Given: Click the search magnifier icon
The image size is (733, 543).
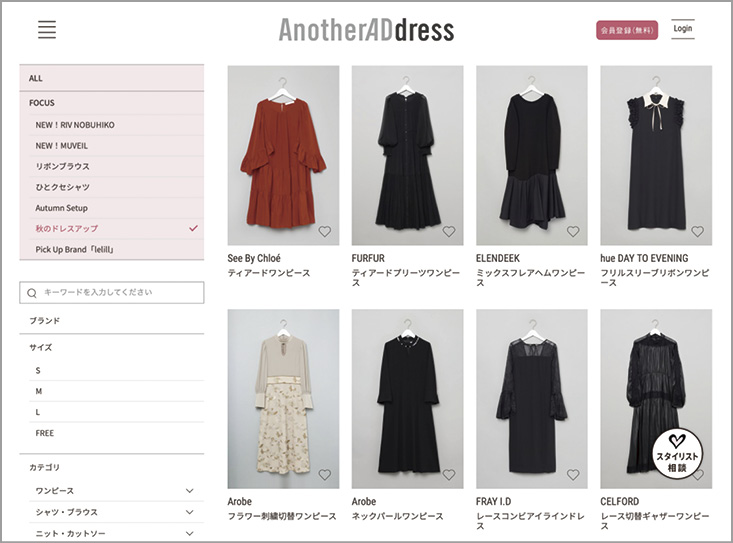Looking at the screenshot, I should coord(32,293).
